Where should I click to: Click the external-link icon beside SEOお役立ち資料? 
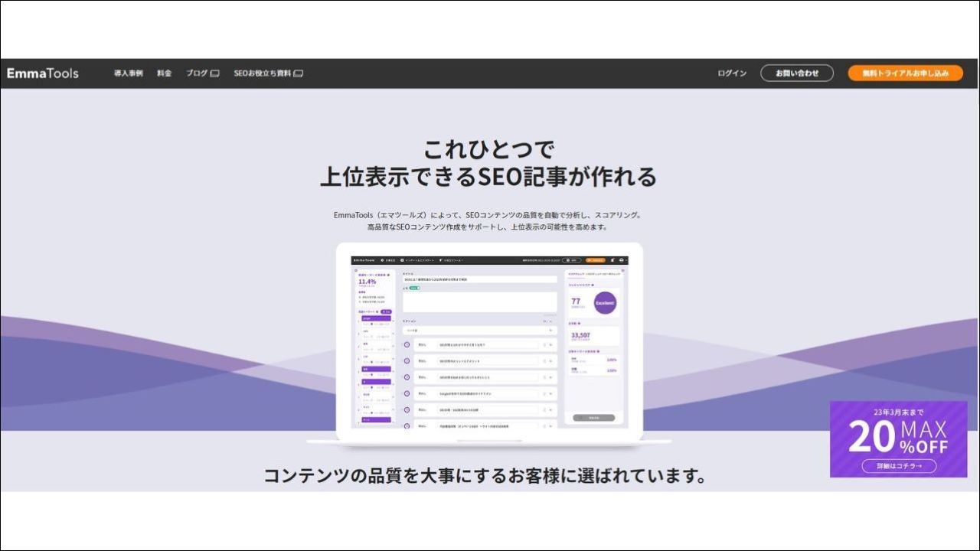tap(299, 73)
